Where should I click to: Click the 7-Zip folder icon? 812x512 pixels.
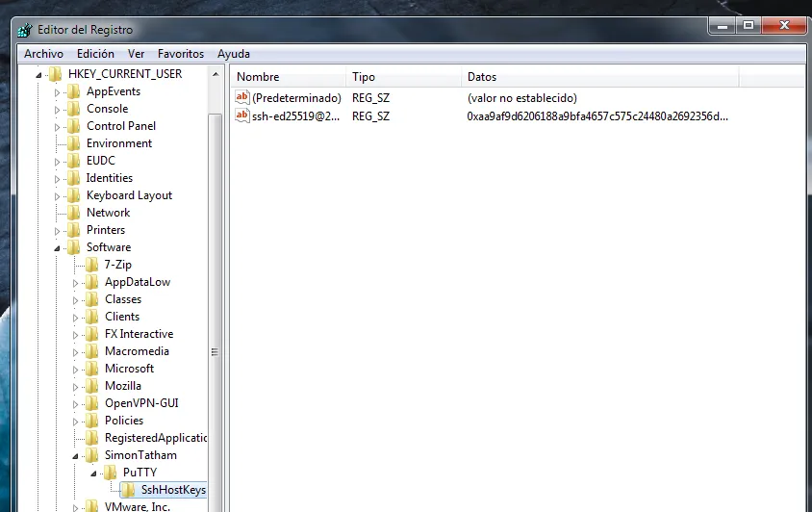(92, 265)
